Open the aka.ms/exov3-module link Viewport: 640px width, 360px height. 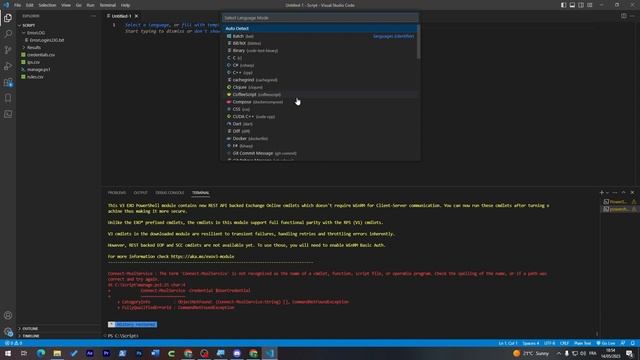(202, 257)
